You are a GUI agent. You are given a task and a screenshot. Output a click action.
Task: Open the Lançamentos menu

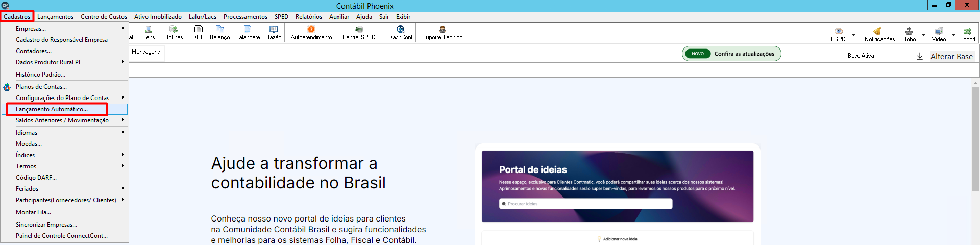click(55, 17)
